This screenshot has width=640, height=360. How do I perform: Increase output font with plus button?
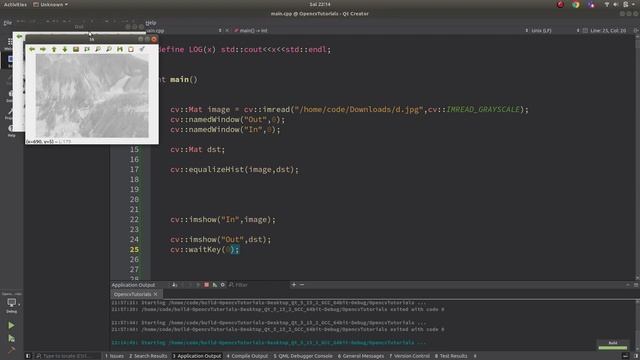coord(293,285)
